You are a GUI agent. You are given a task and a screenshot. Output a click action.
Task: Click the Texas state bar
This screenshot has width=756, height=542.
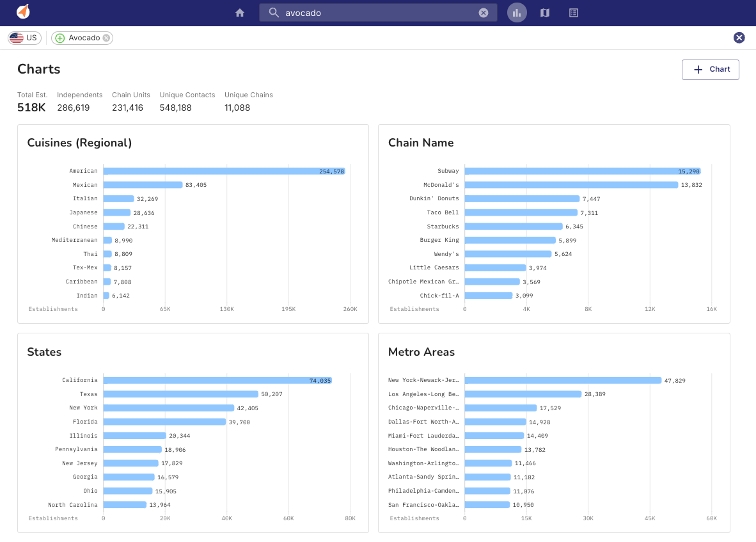pyautogui.click(x=181, y=394)
